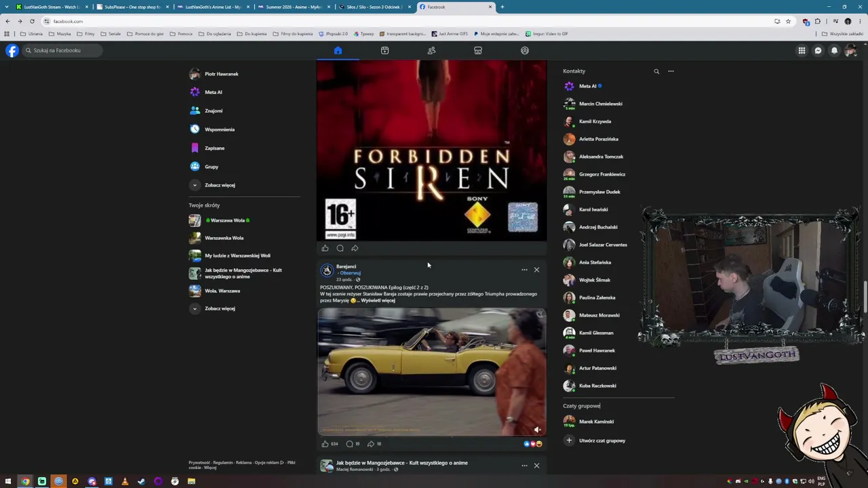This screenshot has height=488, width=868.
Task: Open options menu for the Barejanci post
Action: click(x=524, y=270)
